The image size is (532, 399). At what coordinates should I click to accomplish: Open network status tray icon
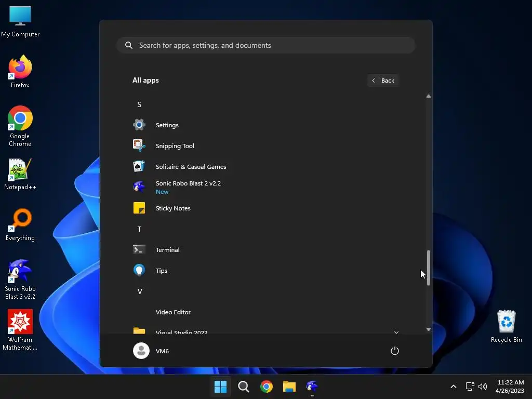point(470,387)
